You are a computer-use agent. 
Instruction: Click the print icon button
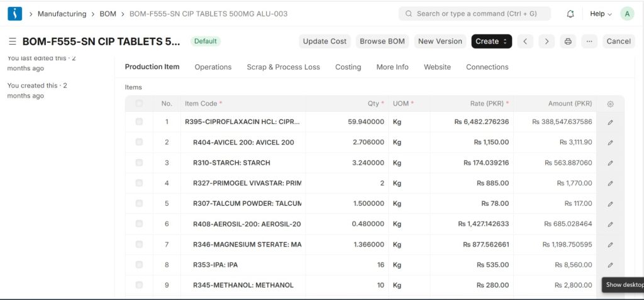click(568, 41)
